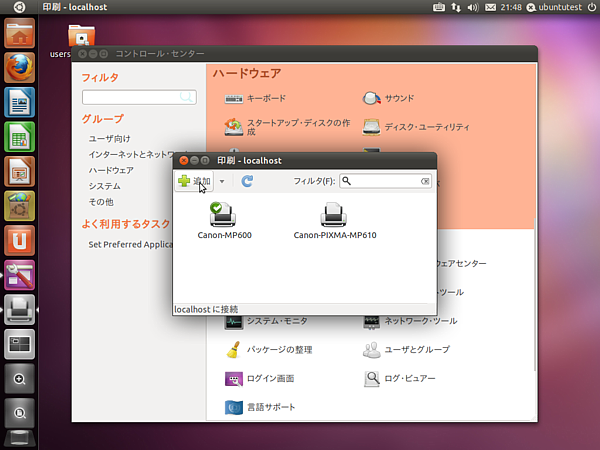Launch LibreOffice Writer from the launcher

click(x=20, y=103)
